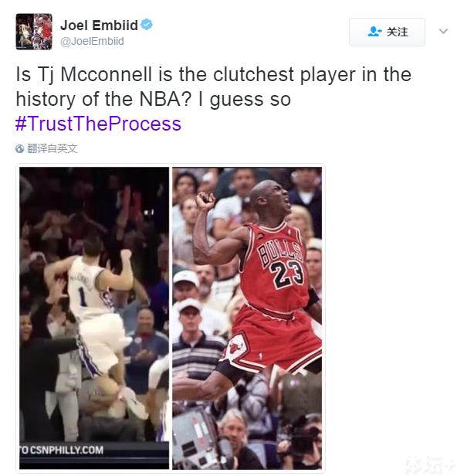
Task: Click the blue verified badge
Action: (x=147, y=25)
